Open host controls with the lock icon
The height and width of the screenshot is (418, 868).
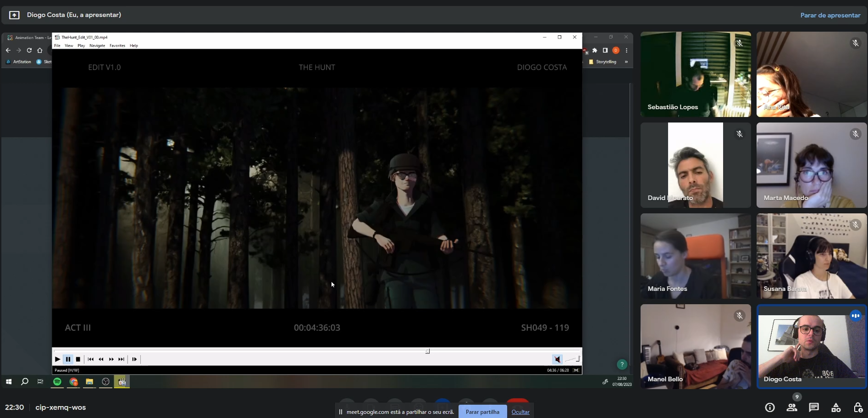click(x=858, y=407)
